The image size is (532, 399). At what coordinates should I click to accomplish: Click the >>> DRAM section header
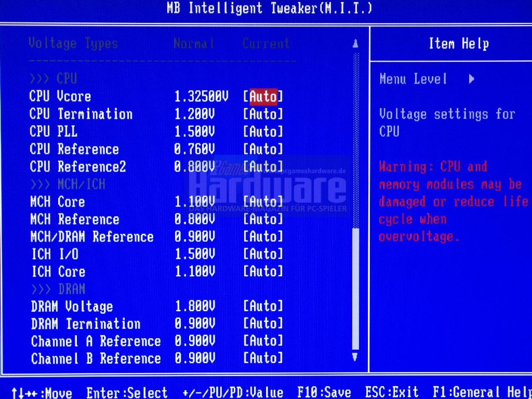point(58,289)
